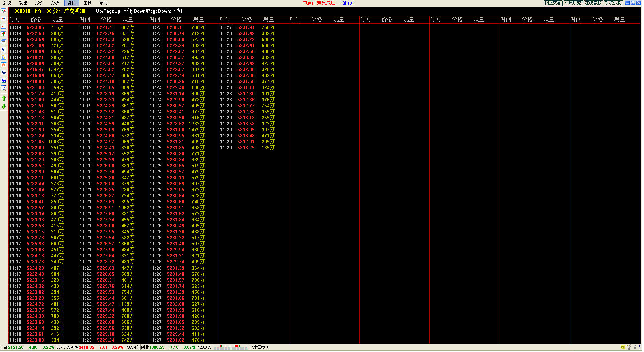Open the tree structure icon in sidebar
The height and width of the screenshot is (352, 644).
coord(4,57)
